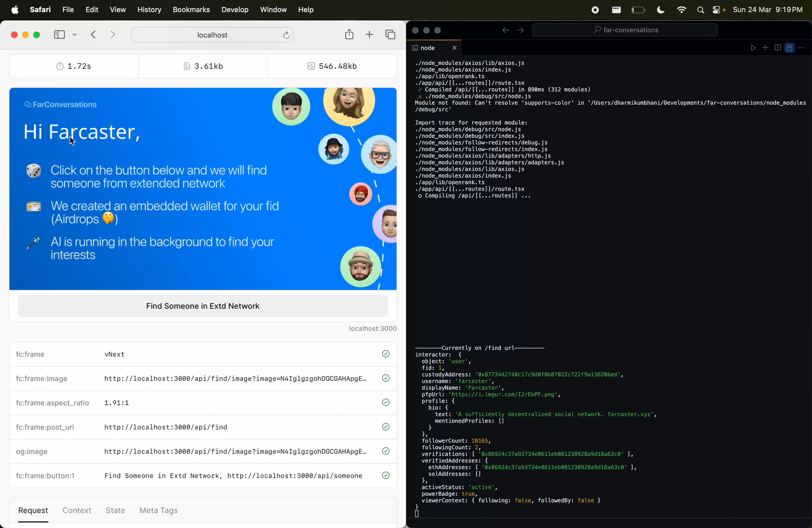Open the Window menu
The image size is (812, 528).
point(273,10)
